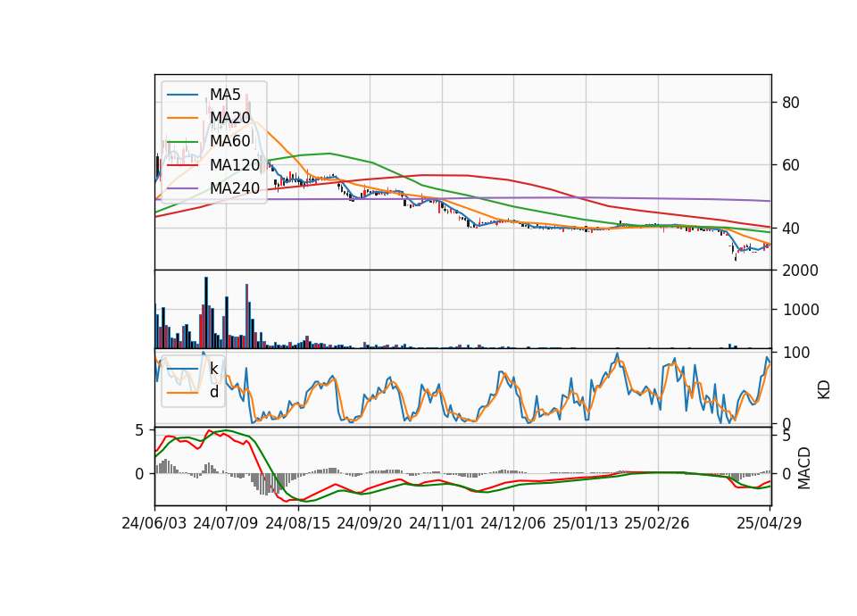Click the price axis value 60

click(791, 165)
